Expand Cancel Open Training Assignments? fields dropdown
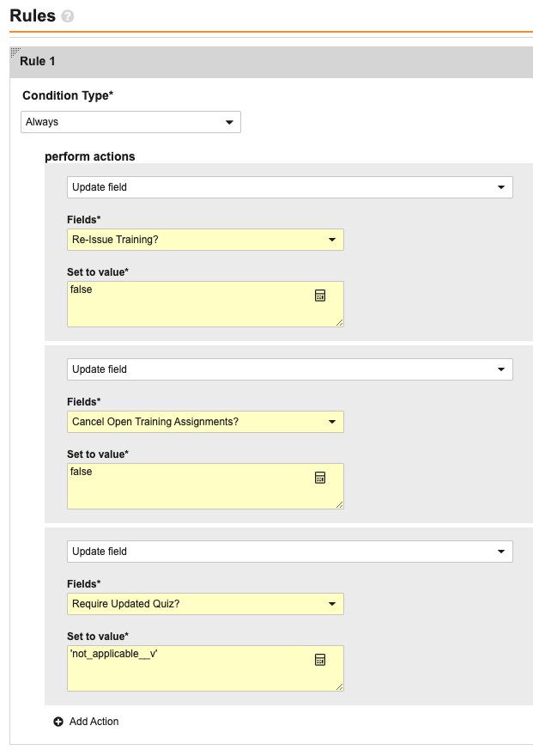The width and height of the screenshot is (533, 756). [205, 422]
